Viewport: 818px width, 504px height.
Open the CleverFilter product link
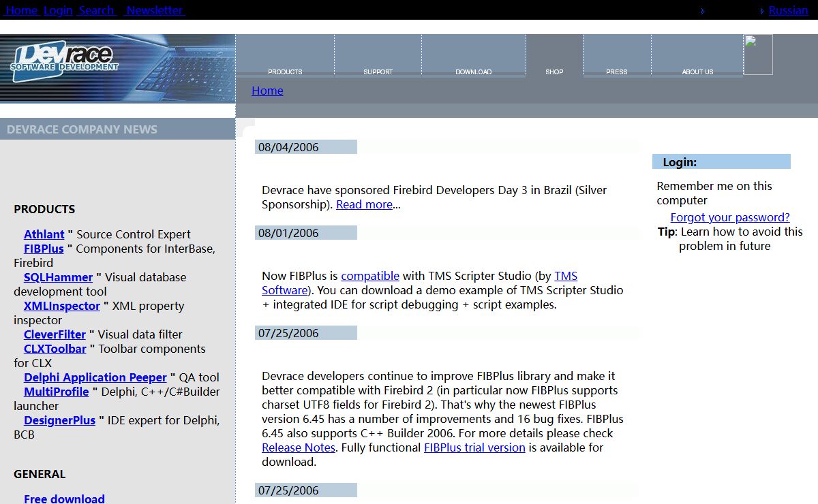click(55, 334)
